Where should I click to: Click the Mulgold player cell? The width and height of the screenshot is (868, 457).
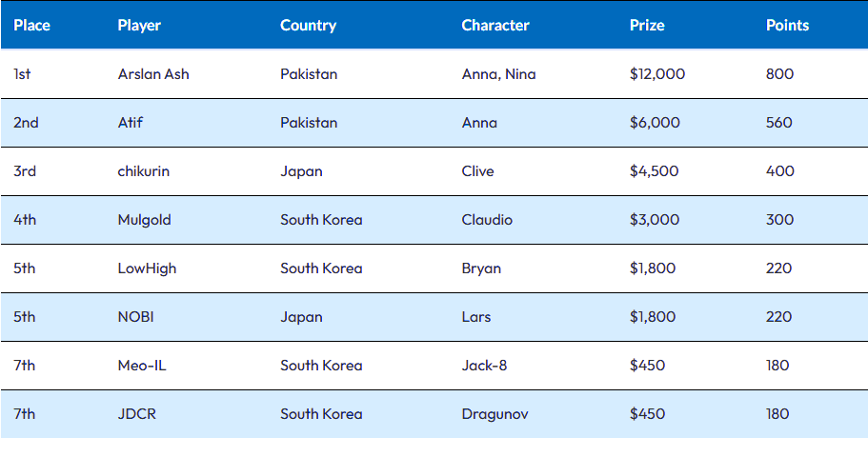coord(144,220)
